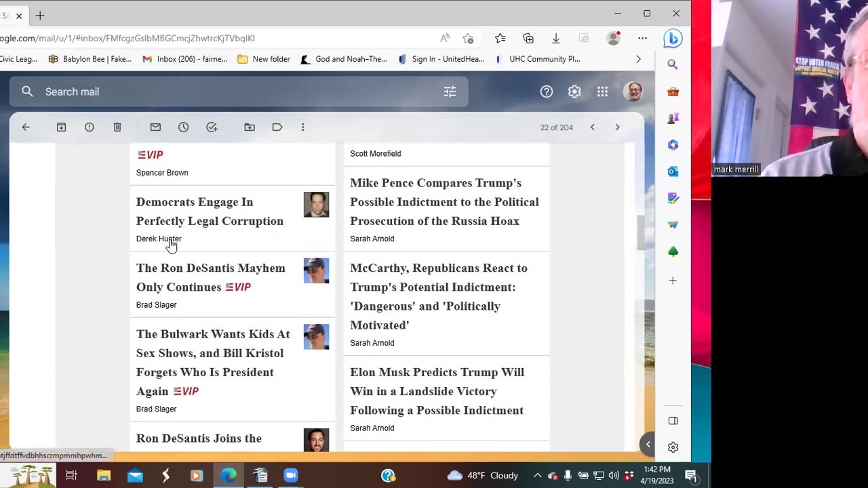Screen dimensions: 868x488
Task: Open Elon Musk Predicts Trump article
Action: [x=437, y=391]
